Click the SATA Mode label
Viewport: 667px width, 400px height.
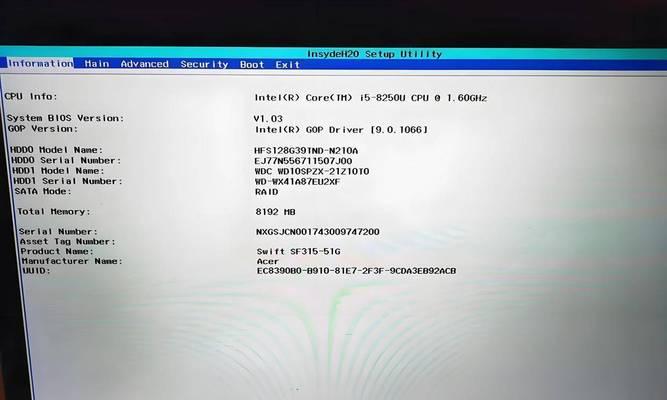pyautogui.click(x=43, y=191)
